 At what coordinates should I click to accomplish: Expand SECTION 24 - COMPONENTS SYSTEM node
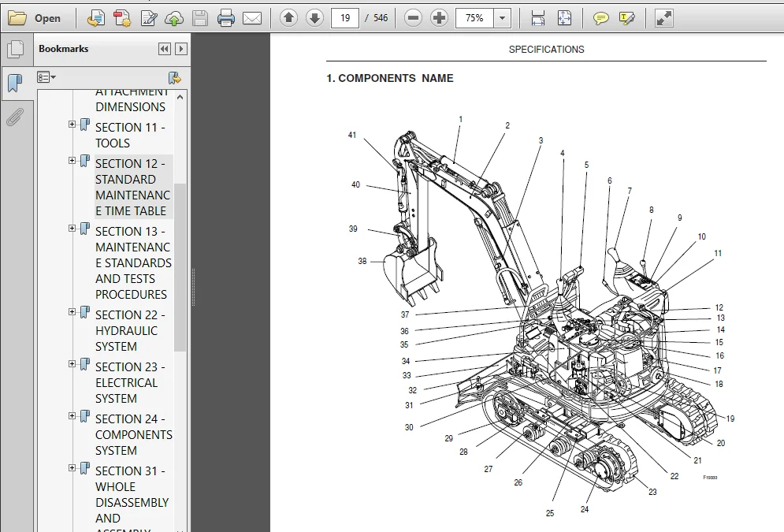pos(72,415)
